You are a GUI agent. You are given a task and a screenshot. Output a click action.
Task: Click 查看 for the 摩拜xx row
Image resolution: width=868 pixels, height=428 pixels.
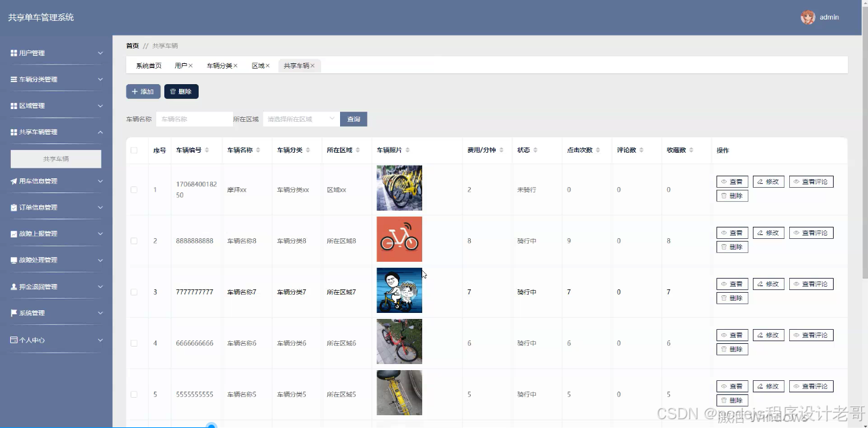(732, 182)
